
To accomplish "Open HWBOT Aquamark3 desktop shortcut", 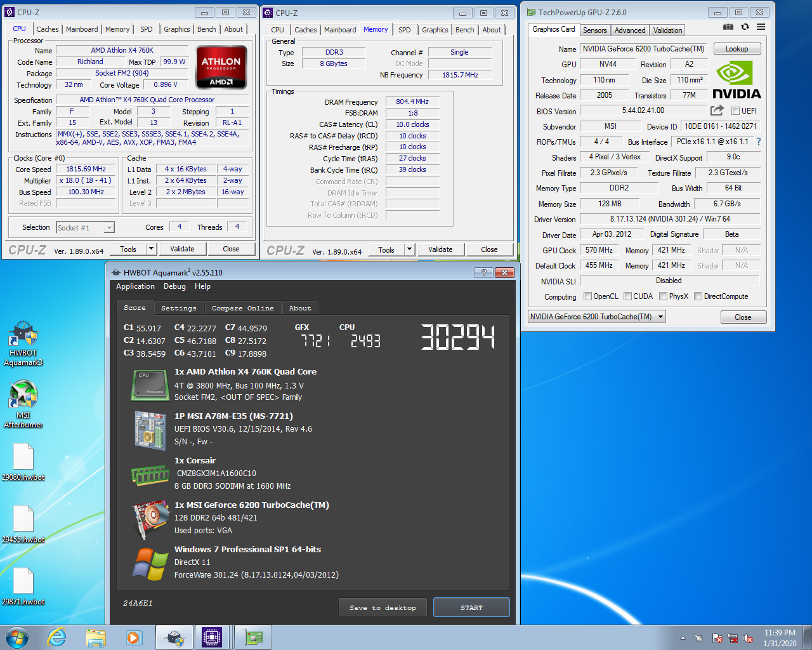I will coord(23,343).
